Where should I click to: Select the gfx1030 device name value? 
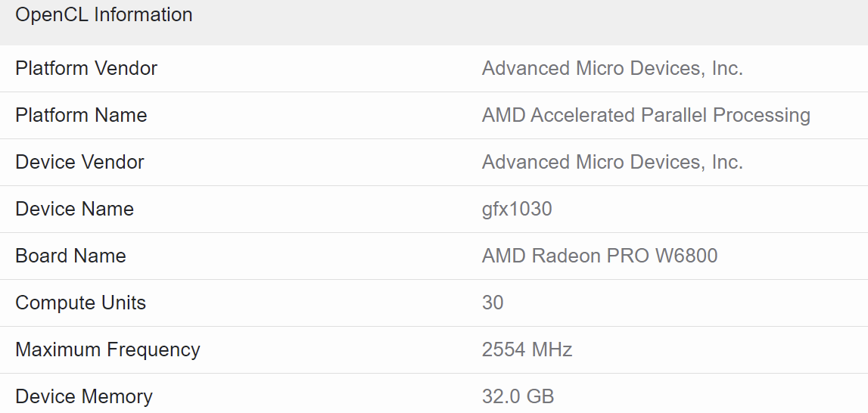(x=517, y=209)
